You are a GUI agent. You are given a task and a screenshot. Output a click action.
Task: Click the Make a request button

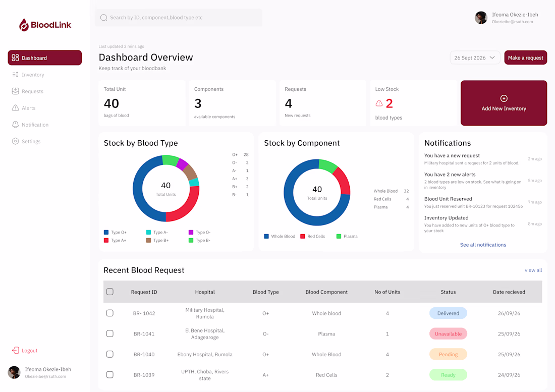(526, 58)
